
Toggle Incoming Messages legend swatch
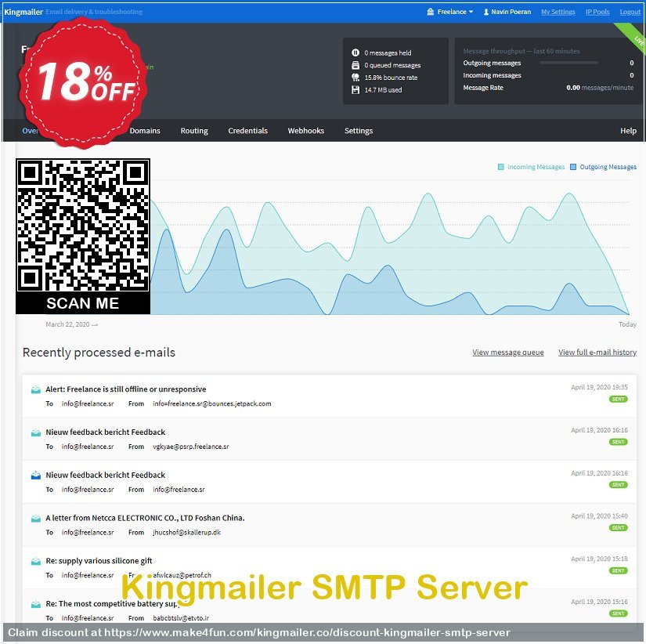coord(500,167)
